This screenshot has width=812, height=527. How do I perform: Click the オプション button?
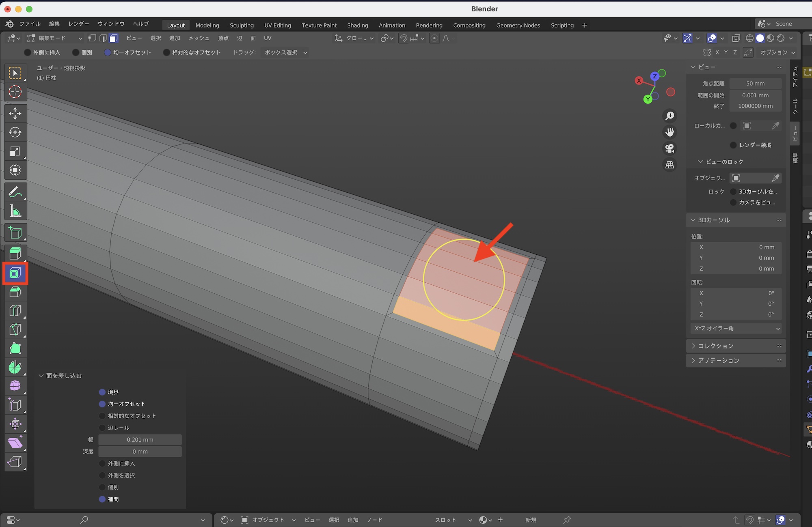click(x=777, y=52)
